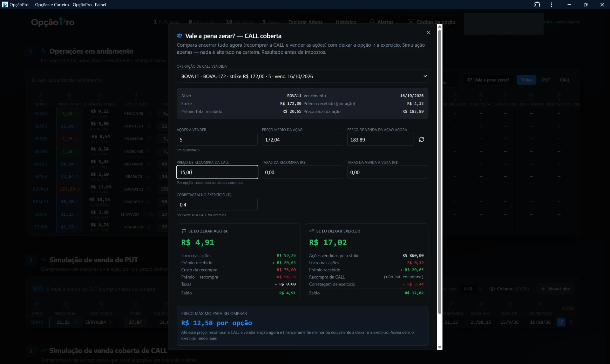The image size is (610, 364).
Task: Open the Código da opção tool
Action: click(432, 22)
